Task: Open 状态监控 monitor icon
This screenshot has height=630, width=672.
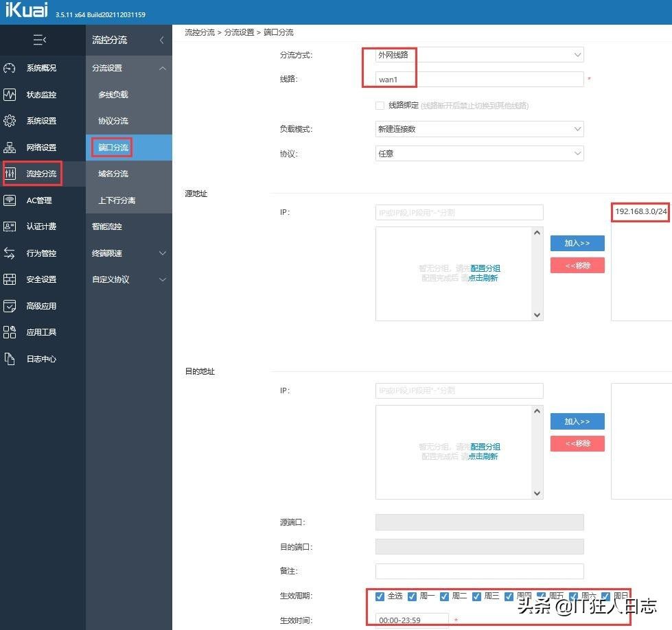Action: pos(10,94)
